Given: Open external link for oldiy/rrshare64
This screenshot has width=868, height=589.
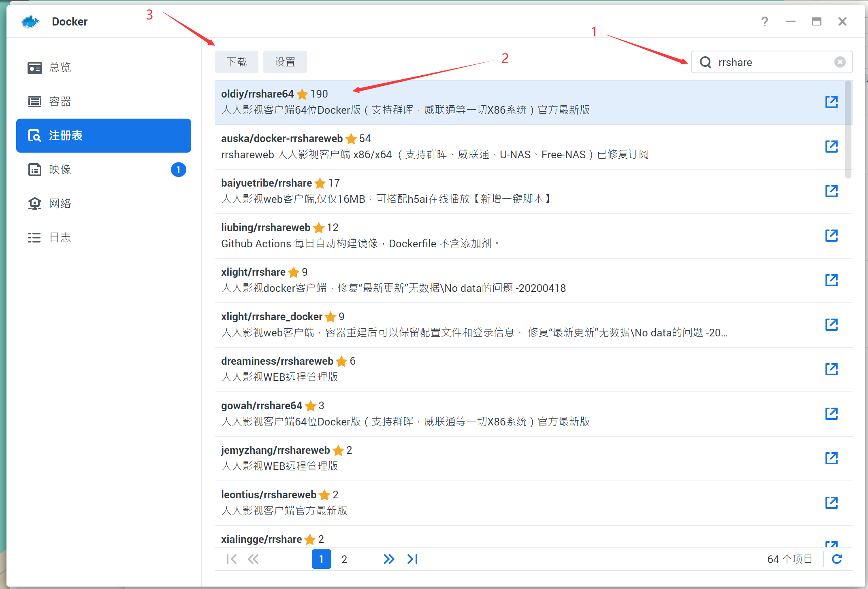Looking at the screenshot, I should click(831, 102).
